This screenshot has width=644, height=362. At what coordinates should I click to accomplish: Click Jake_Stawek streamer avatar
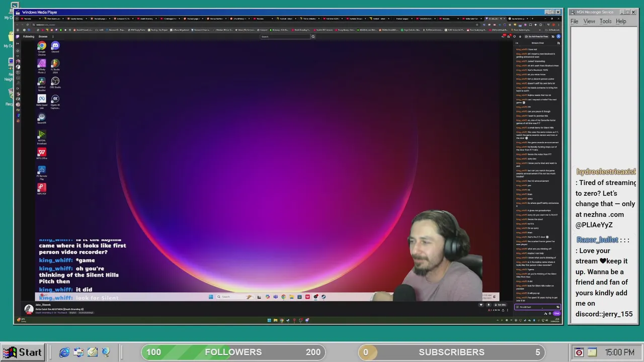point(29,309)
